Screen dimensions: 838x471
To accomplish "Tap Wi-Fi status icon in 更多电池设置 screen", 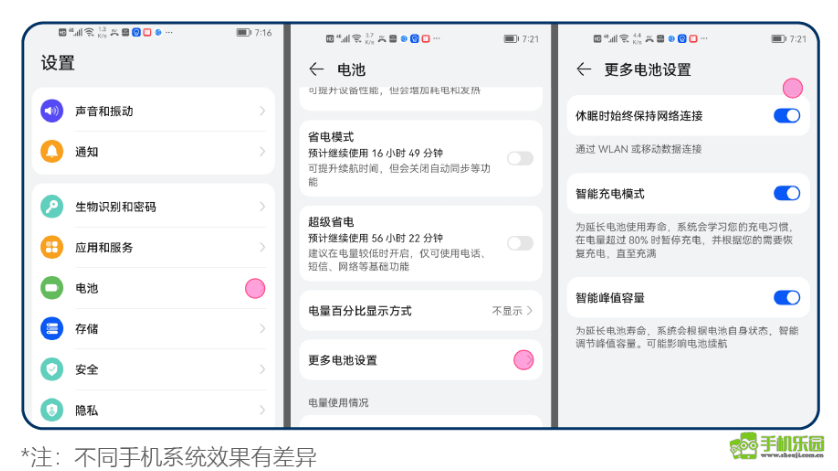I will click(x=624, y=39).
